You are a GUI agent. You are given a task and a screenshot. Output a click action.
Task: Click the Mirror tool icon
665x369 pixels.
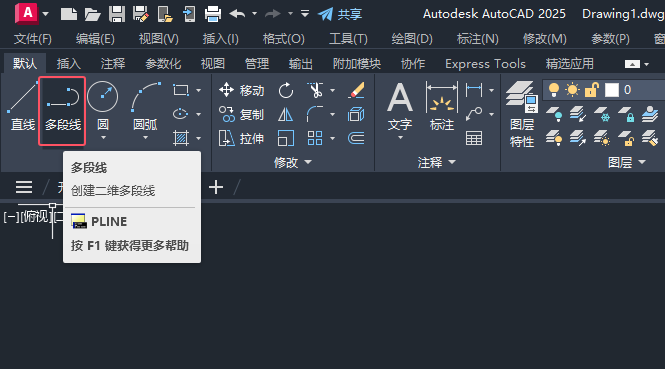285,115
